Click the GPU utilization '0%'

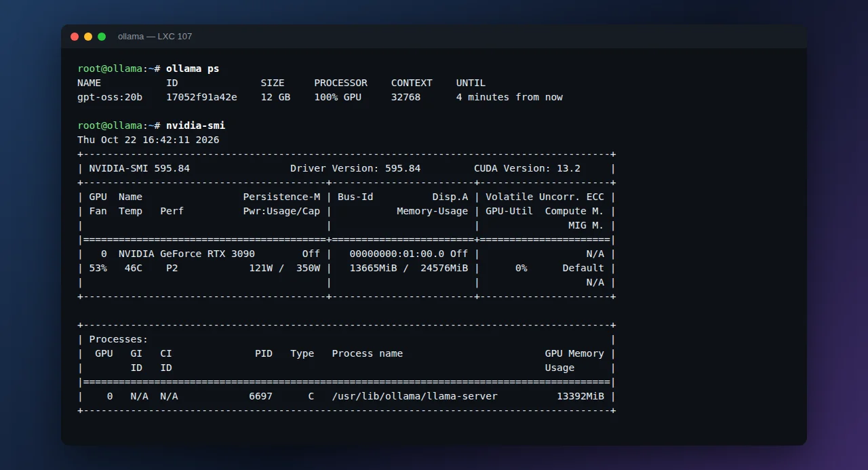coord(521,268)
